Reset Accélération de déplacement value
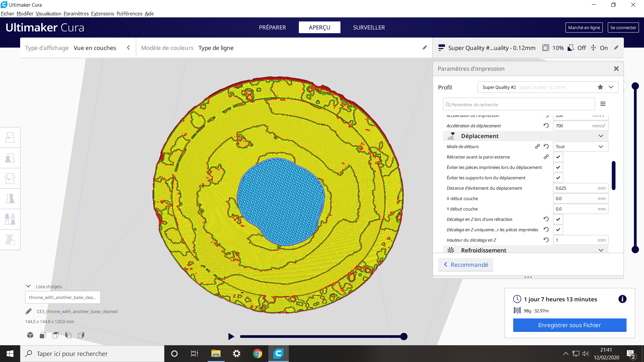Screen dimensions: 644x362 pyautogui.click(x=546, y=126)
